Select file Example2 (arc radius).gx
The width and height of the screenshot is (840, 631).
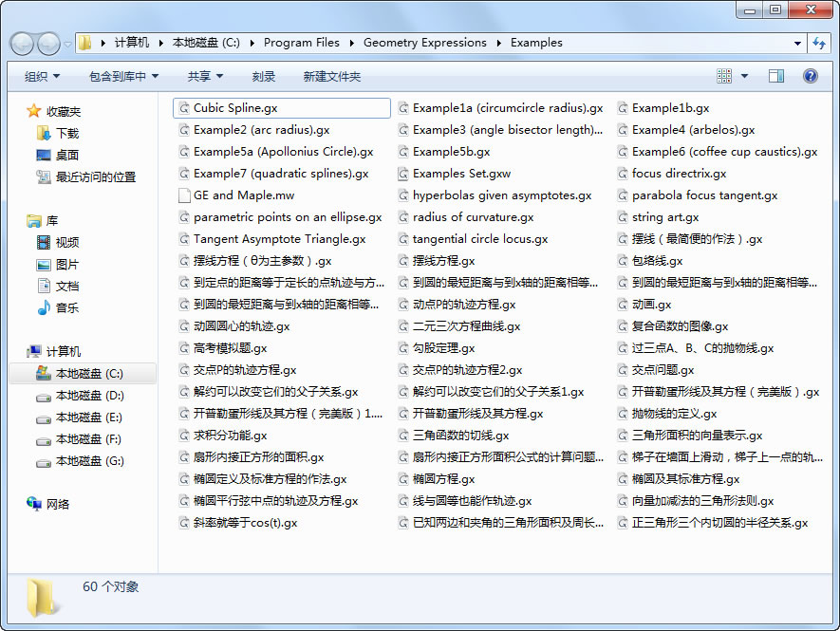[254, 130]
